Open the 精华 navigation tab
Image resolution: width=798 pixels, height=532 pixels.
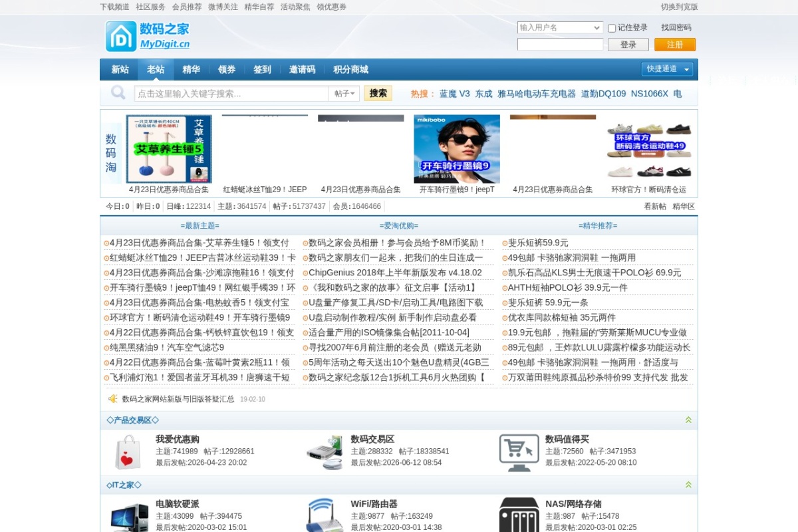pos(192,70)
